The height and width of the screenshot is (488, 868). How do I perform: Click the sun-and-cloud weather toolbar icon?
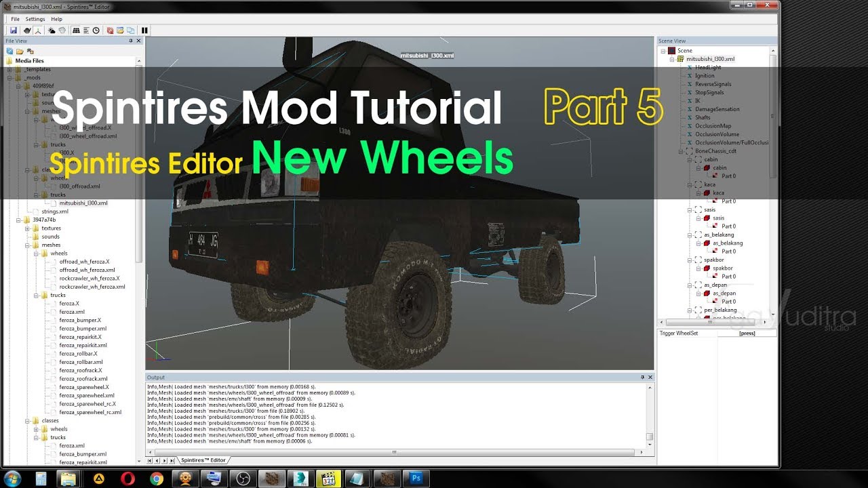(52, 30)
